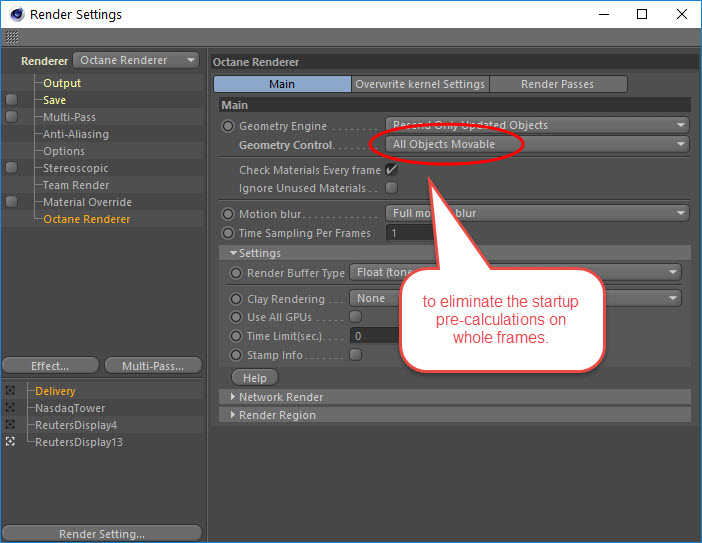Toggle the icon beside Delivery render setting
This screenshot has width=702, height=543.
[x=10, y=391]
